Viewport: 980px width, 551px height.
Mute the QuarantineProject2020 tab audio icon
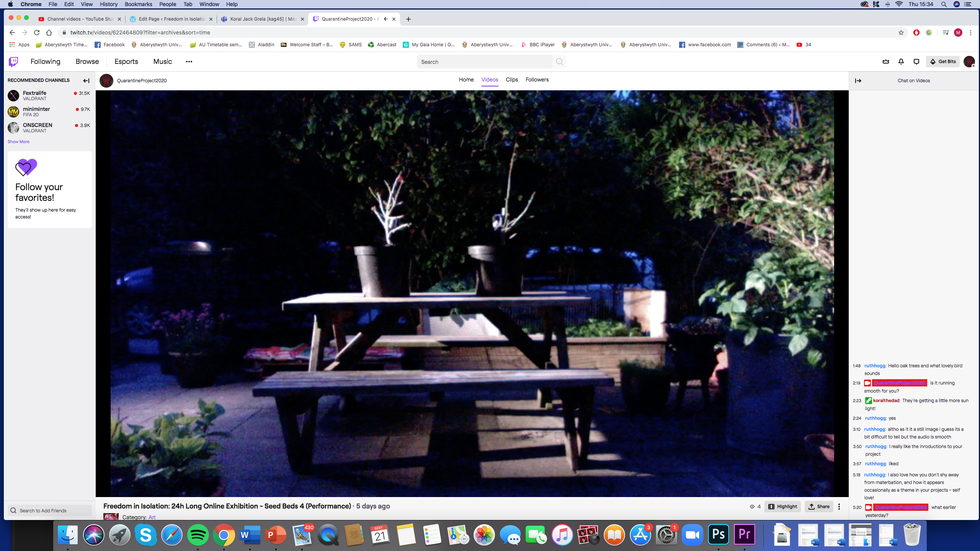(385, 19)
